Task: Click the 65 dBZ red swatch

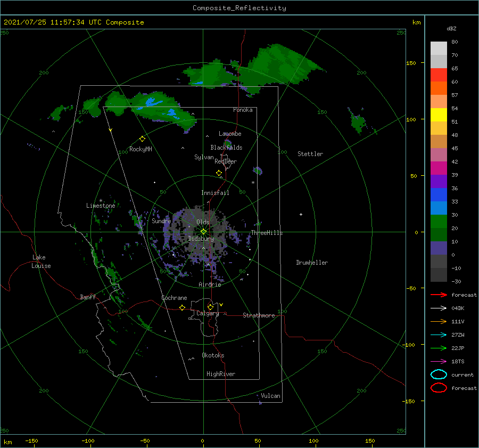Action: (x=439, y=75)
